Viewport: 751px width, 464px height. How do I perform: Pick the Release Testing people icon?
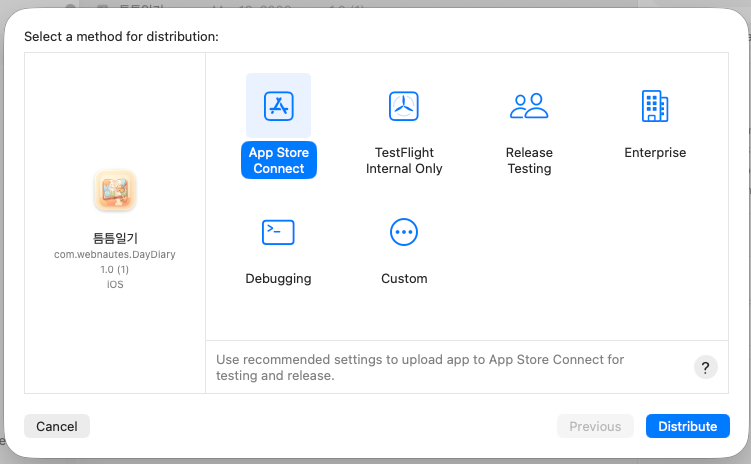529,106
